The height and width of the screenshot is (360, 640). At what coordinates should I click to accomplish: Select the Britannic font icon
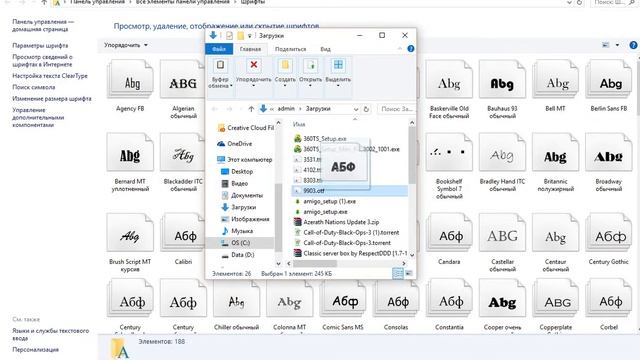pos(556,152)
